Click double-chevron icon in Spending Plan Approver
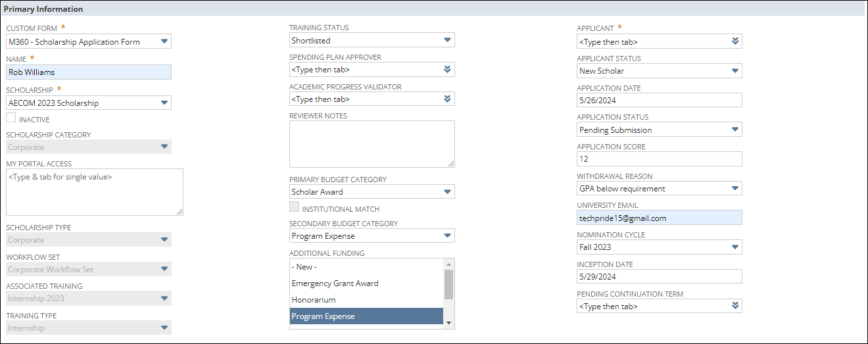 click(x=447, y=70)
